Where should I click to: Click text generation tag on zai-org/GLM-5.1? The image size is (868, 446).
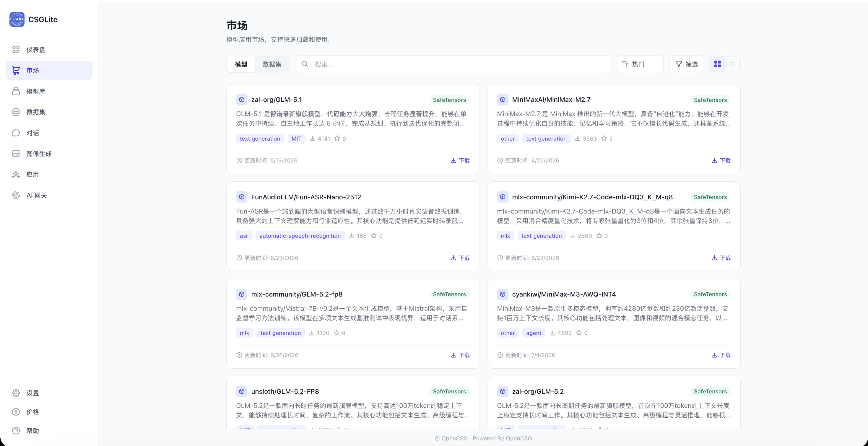click(260, 139)
